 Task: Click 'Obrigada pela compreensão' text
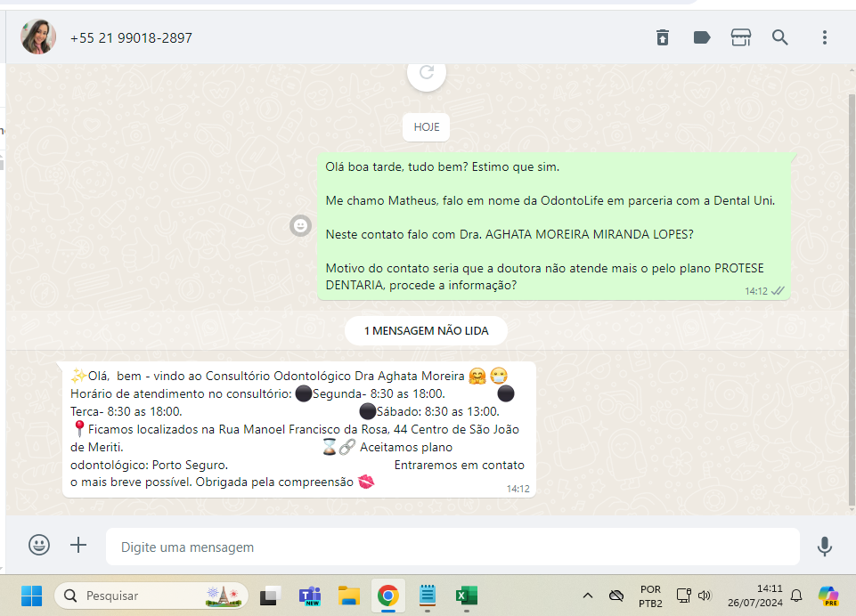(274, 482)
